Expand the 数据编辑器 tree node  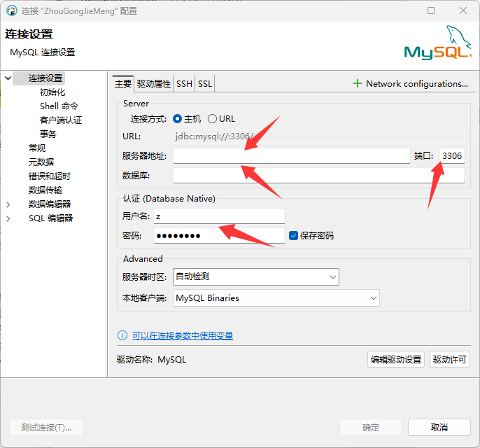[x=8, y=204]
